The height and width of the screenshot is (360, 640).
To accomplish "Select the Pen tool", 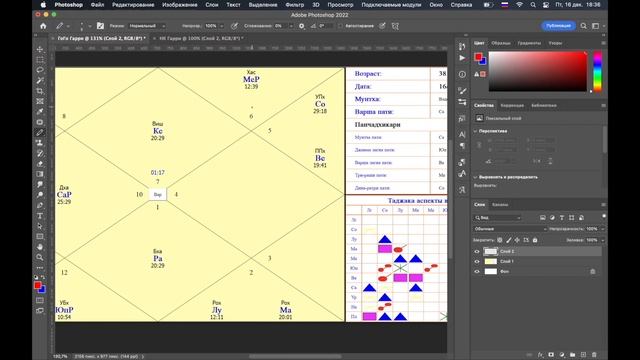I will 40,205.
